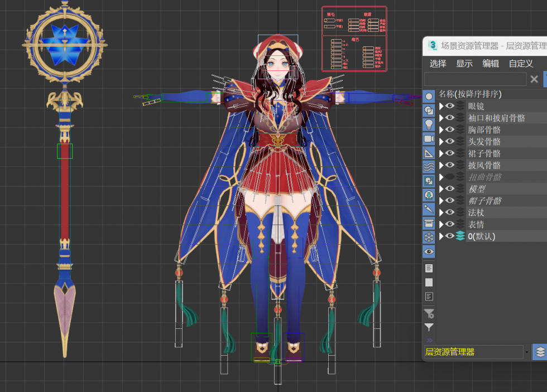Click the Invert Display filter icon
547x392 pixels.
click(429, 297)
